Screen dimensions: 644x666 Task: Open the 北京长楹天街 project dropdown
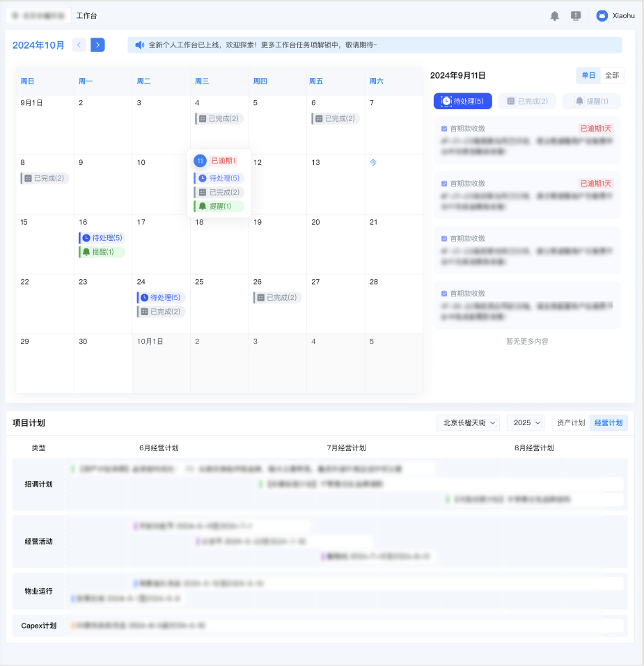(x=468, y=422)
